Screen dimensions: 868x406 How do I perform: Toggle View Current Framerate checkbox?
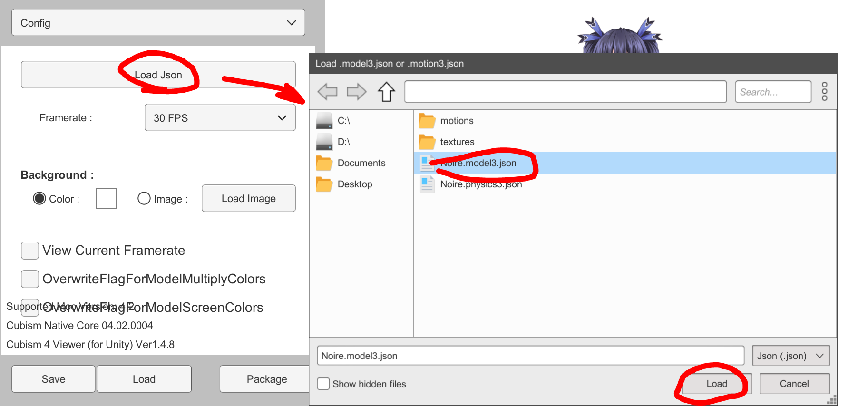coord(30,251)
